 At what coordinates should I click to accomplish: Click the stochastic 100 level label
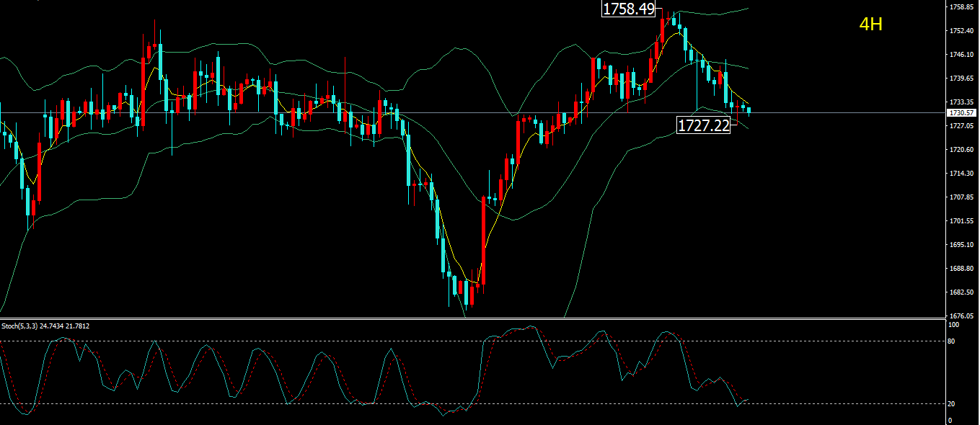[x=953, y=325]
